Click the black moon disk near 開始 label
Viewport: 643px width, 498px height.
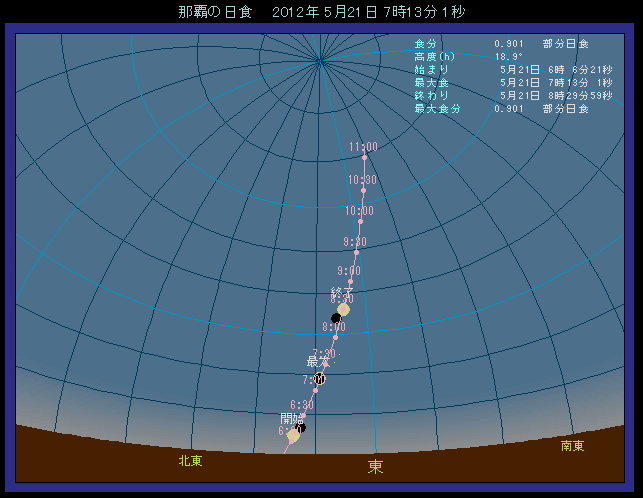300,428
